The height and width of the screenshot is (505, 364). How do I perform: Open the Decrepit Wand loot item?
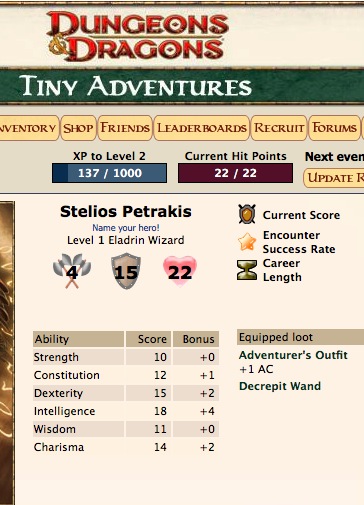tap(280, 386)
